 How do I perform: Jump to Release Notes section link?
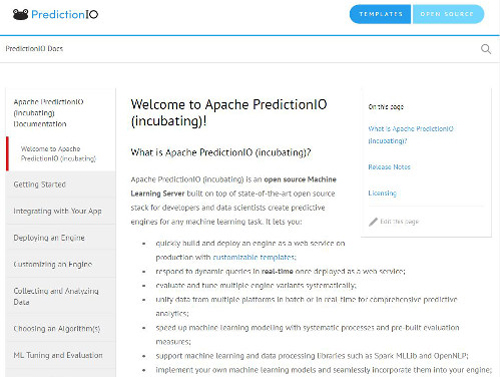pos(389,167)
